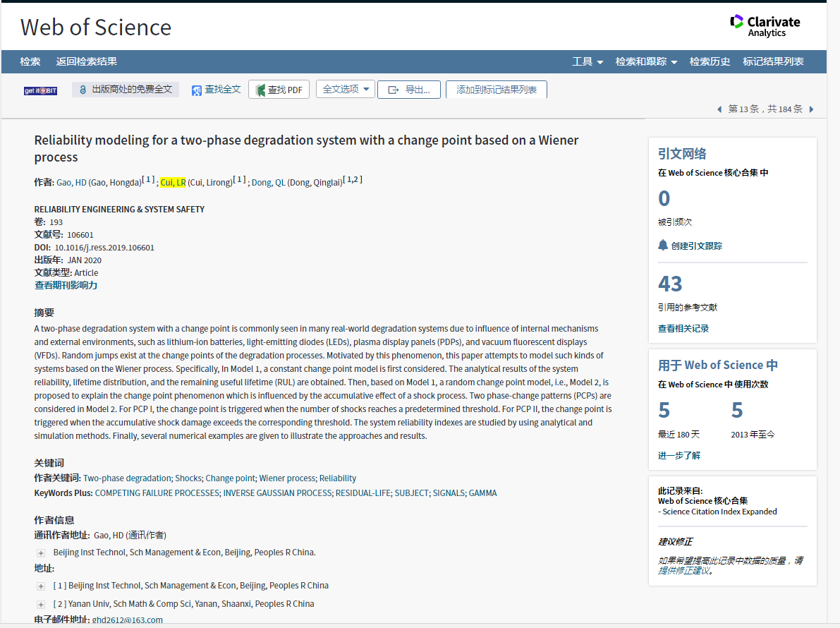The image size is (840, 628).
Task: Click the 0 times cited count
Action: (x=664, y=199)
